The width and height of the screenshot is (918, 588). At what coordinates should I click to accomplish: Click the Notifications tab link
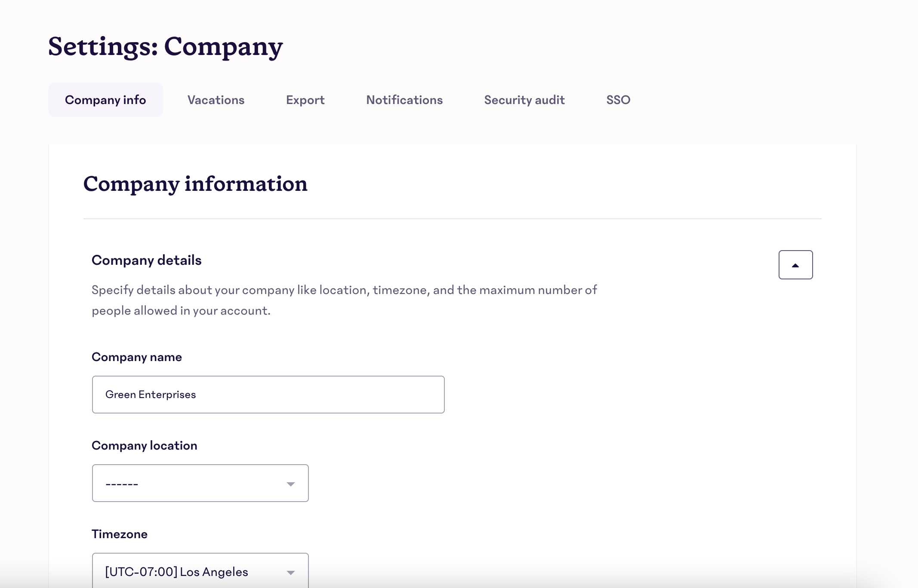(x=404, y=100)
